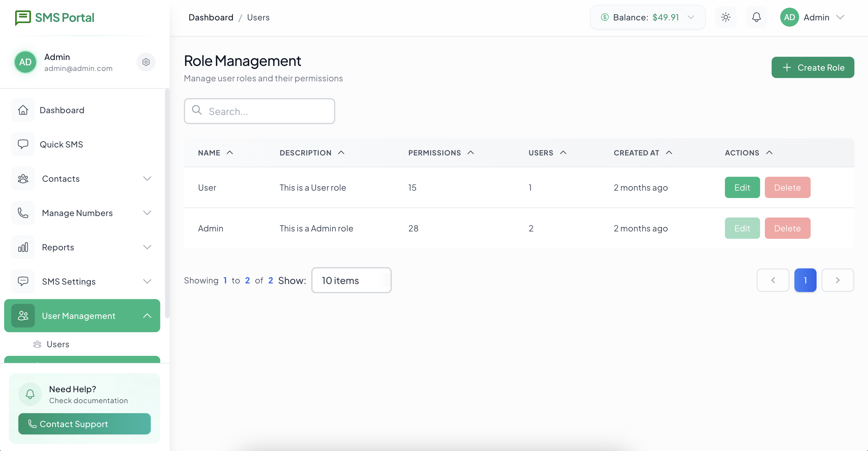Screen dimensions: 868x451
Task: Click the notifications bell icon
Action: pyautogui.click(x=756, y=17)
